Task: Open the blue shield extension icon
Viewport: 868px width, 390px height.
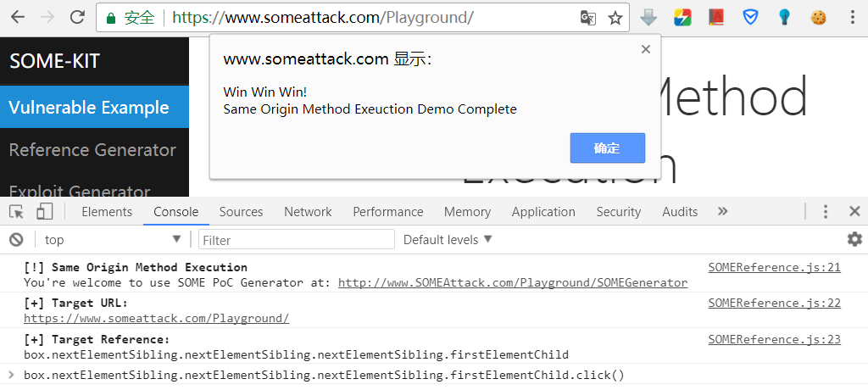Action: coord(750,18)
